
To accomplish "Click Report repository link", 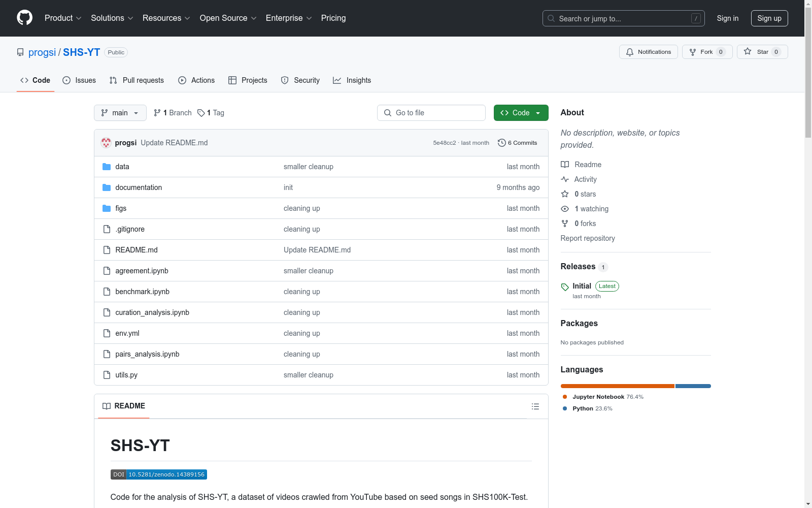I will [x=588, y=238].
